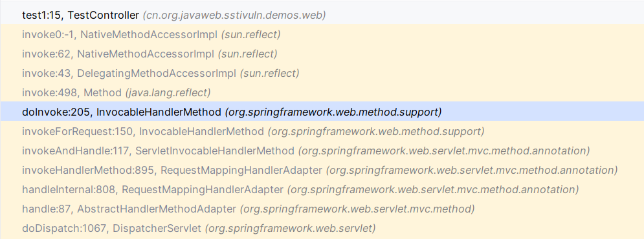Select the invokeAndHandle:117 ServletInvocableHandlerMethod frame
This screenshot has width=644, height=239.
tap(322, 151)
